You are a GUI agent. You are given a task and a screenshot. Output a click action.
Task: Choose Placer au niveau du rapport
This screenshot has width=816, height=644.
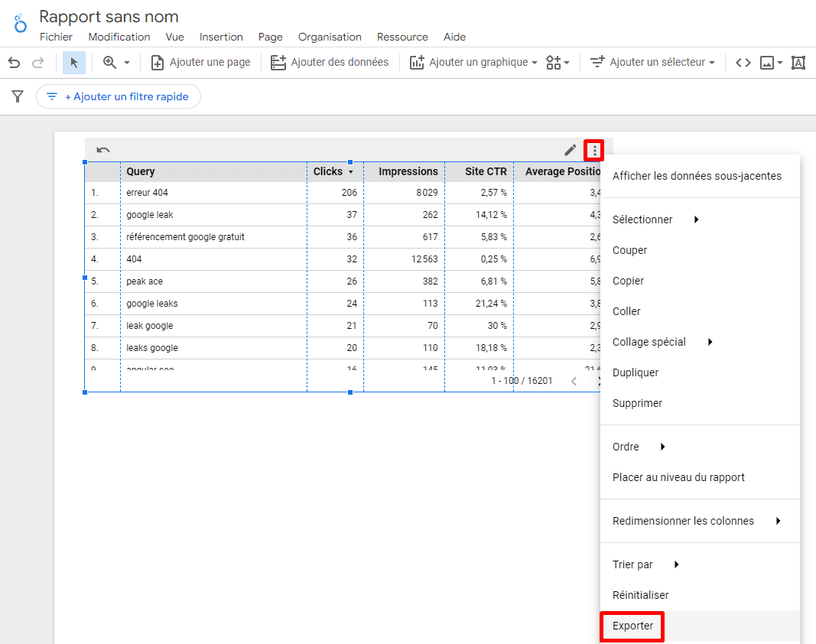tap(700, 477)
